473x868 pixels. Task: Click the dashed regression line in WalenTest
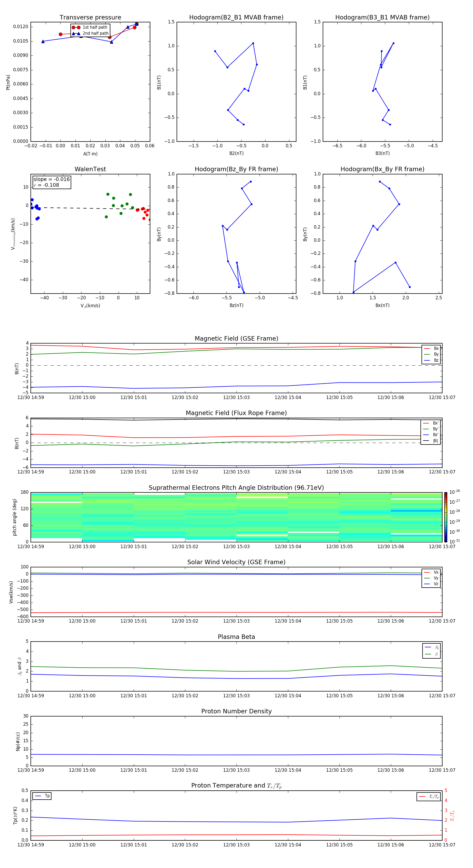tap(90, 208)
